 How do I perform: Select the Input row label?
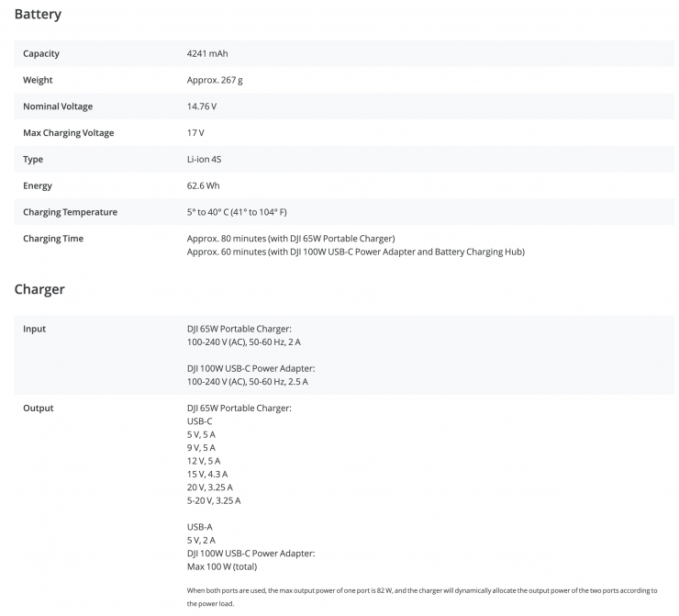click(35, 329)
